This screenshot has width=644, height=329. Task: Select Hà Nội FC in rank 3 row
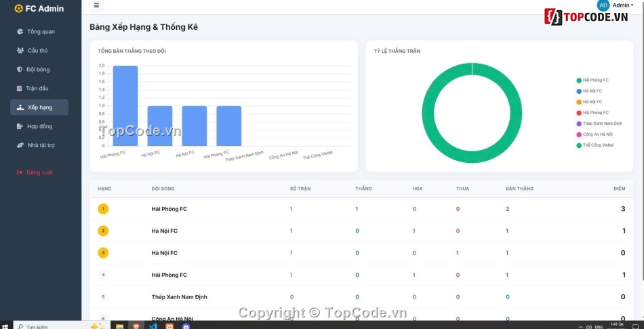click(164, 253)
